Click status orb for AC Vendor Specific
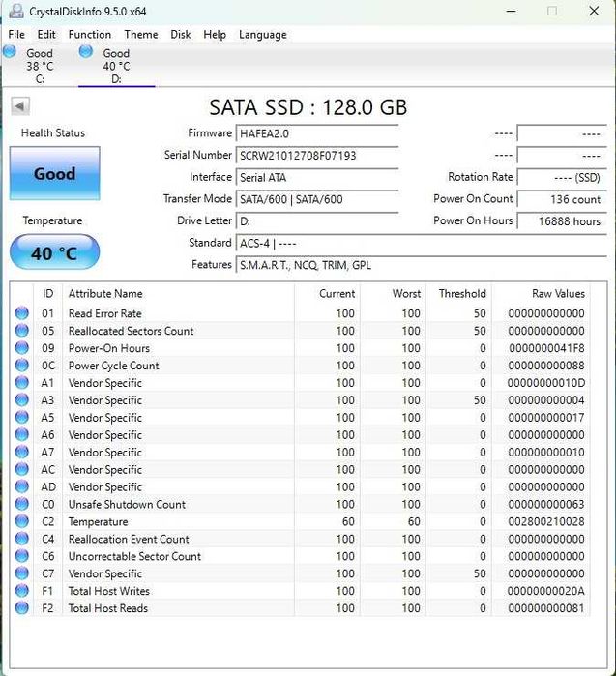 22,469
